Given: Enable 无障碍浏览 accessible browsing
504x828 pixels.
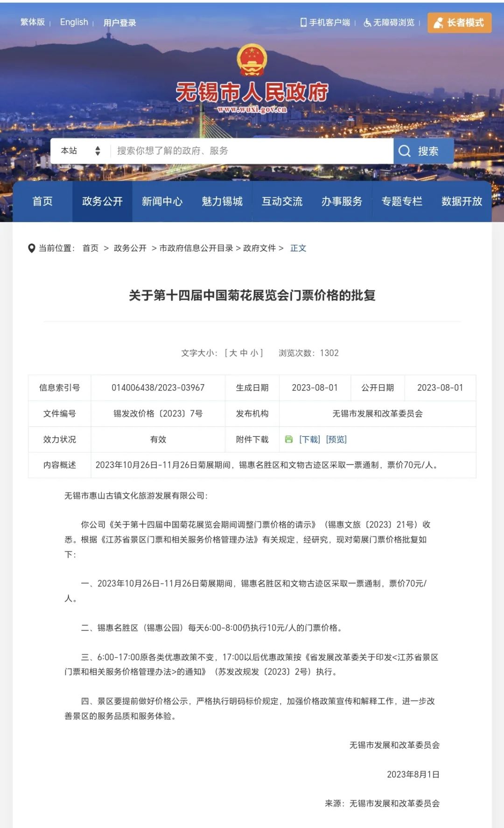Looking at the screenshot, I should tap(389, 22).
